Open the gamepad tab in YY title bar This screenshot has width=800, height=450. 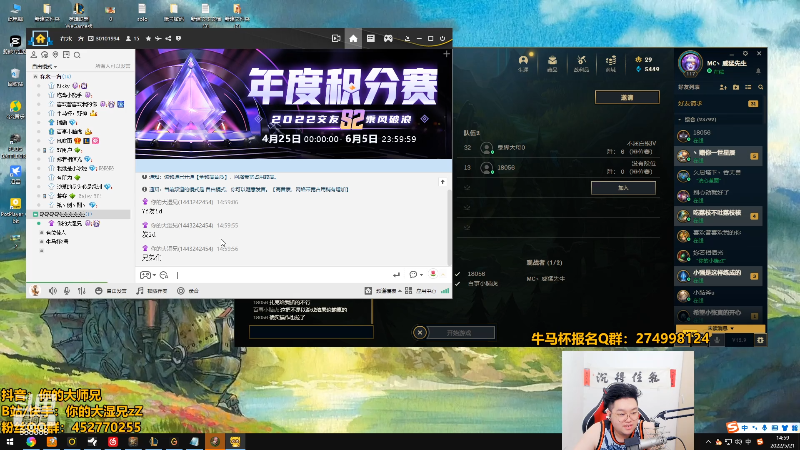coord(388,38)
